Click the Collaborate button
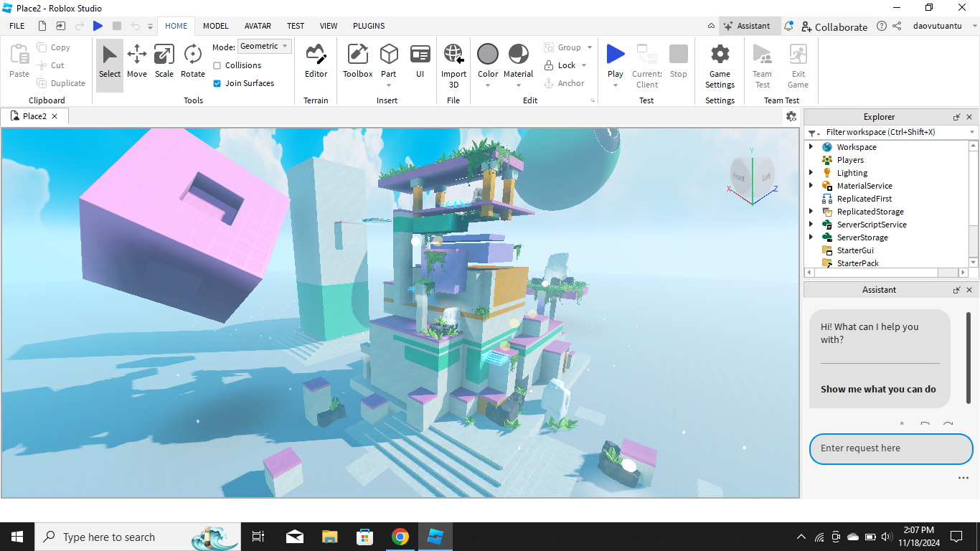 (834, 27)
